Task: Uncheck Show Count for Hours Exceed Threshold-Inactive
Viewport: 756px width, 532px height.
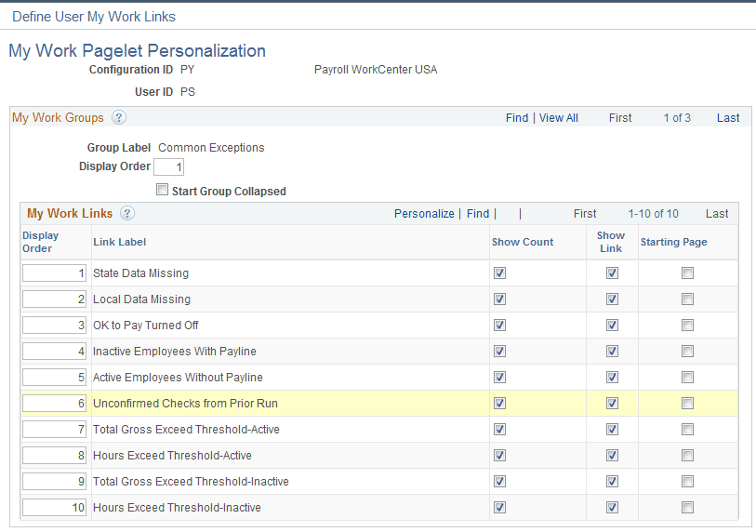Action: [499, 508]
